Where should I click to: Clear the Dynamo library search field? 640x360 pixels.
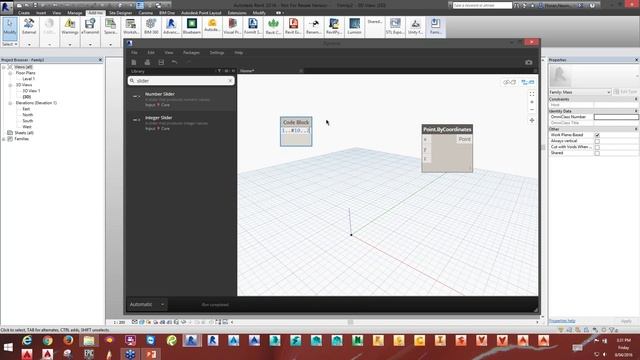[x=230, y=81]
